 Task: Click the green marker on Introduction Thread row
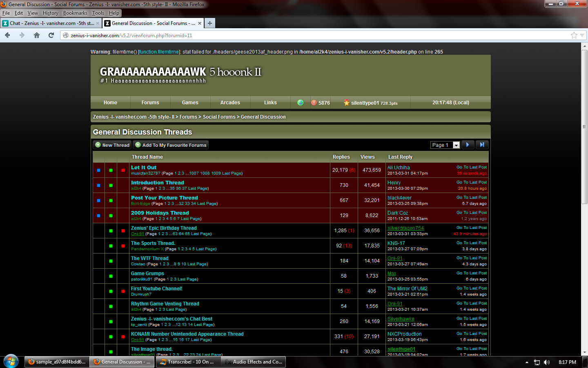111,185
